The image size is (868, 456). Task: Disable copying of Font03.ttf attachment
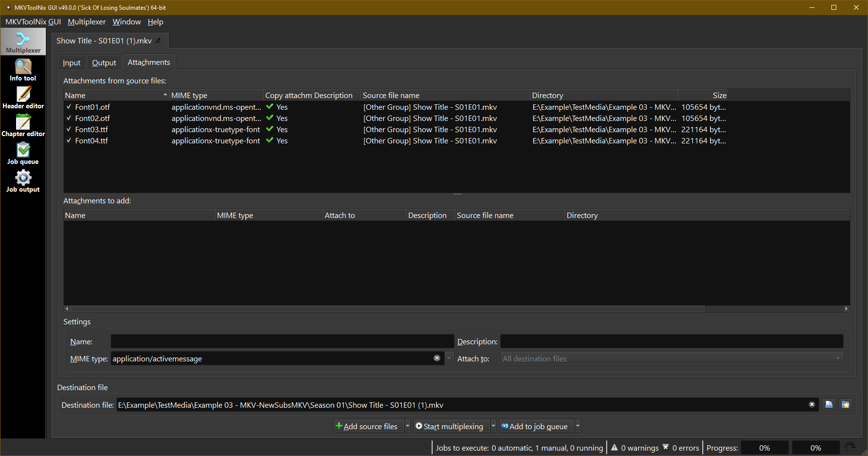[x=69, y=129]
